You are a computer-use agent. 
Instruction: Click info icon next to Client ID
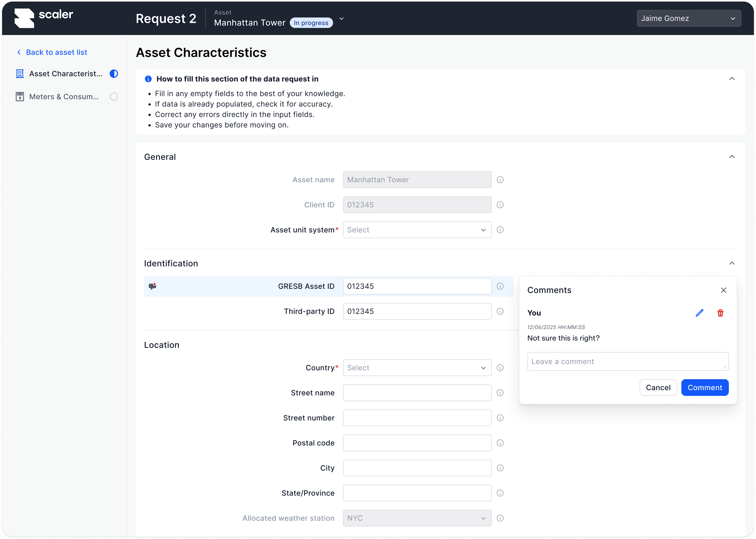[x=500, y=205]
